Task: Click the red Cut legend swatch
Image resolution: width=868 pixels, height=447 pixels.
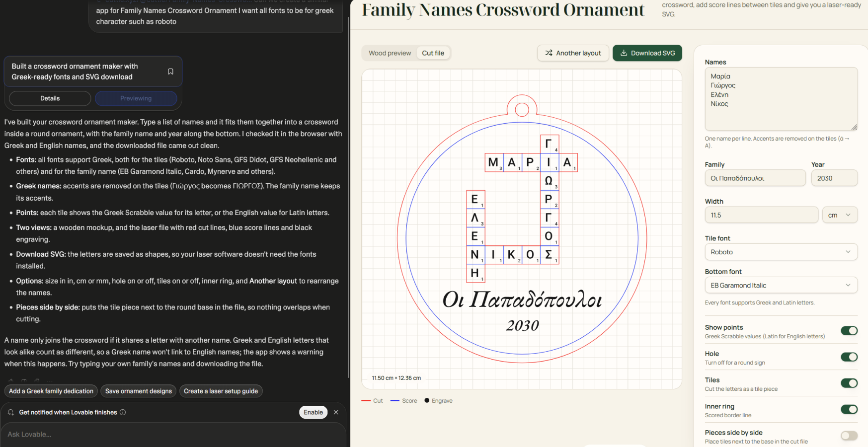Action: pos(366,401)
